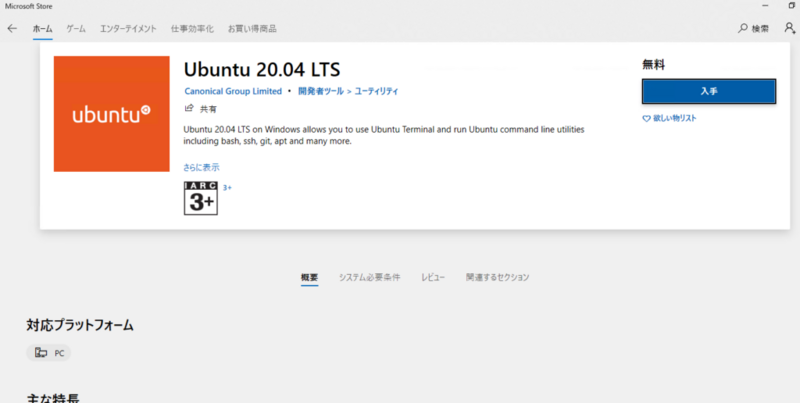Click the IARC 3+ rating badge
The image size is (800, 403).
(201, 198)
